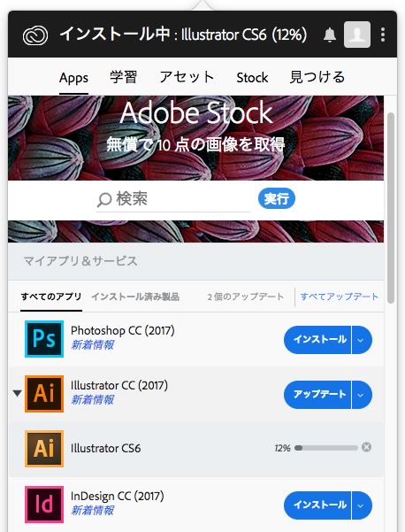Open 新着情報 link under Photoshop CC
The height and width of the screenshot is (532, 405).
tap(93, 345)
